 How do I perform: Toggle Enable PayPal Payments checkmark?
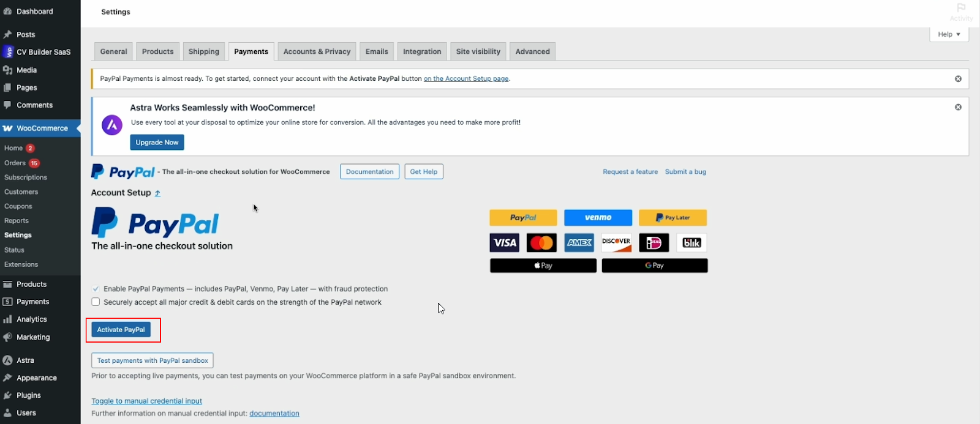[96, 289]
